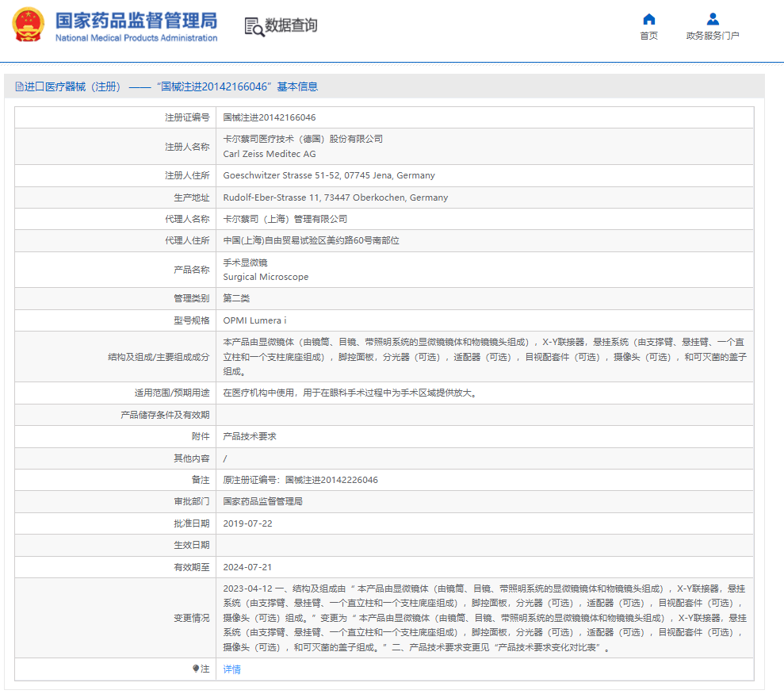Select Carl Zeiss Meditec AG text
The width and height of the screenshot is (784, 694).
point(270,154)
